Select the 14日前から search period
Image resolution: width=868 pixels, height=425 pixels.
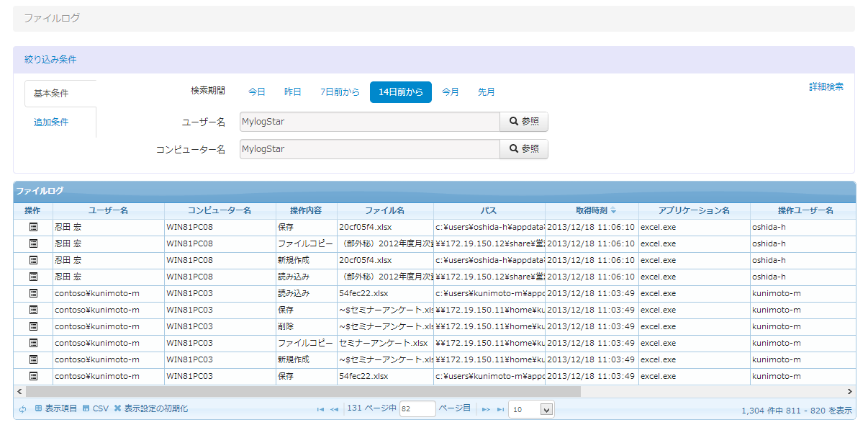pos(401,92)
